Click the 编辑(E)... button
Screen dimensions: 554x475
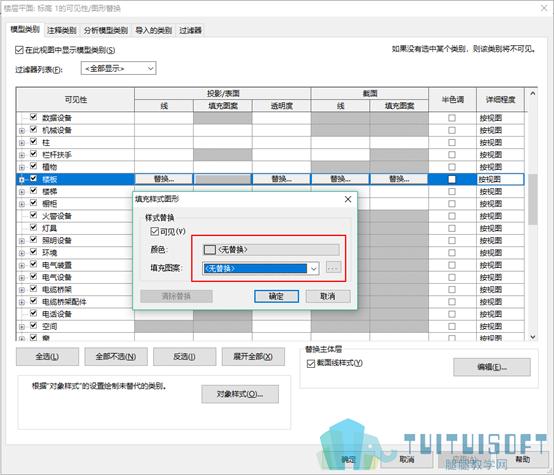tap(492, 367)
